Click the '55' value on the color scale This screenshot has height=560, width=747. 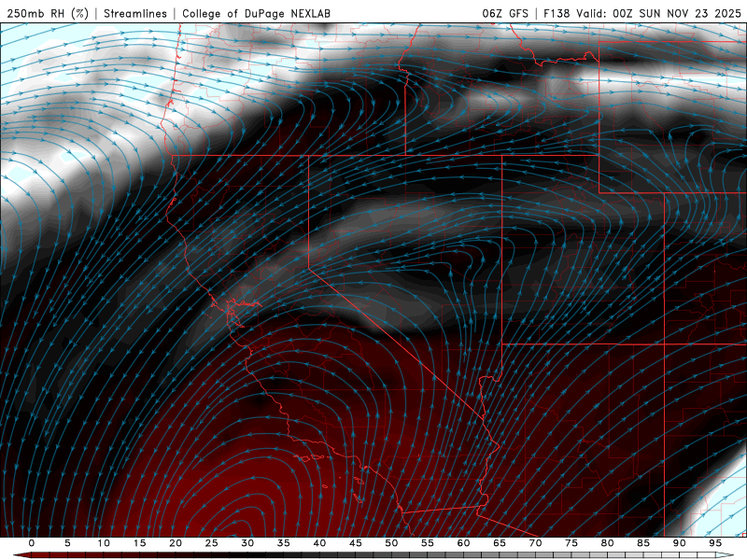[x=428, y=543]
